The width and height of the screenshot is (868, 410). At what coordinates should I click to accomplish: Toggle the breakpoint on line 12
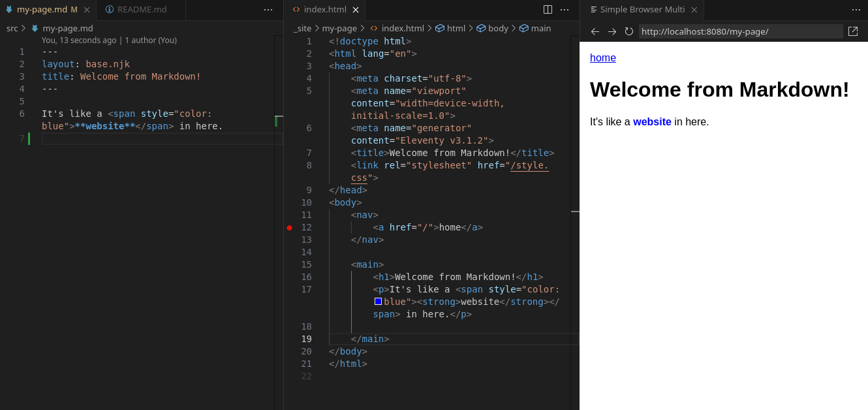tap(289, 227)
